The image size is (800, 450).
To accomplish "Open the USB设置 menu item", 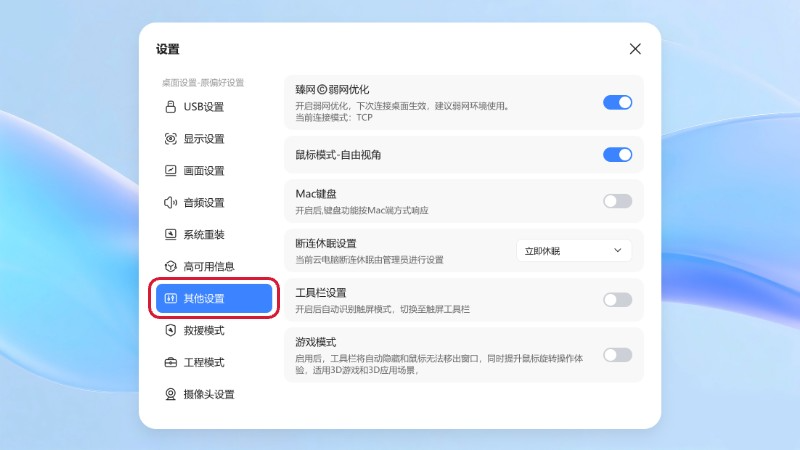I will (x=214, y=107).
